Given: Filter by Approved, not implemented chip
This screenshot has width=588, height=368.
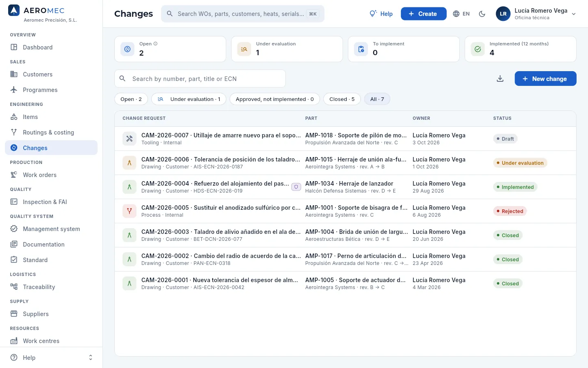Looking at the screenshot, I should (x=275, y=99).
